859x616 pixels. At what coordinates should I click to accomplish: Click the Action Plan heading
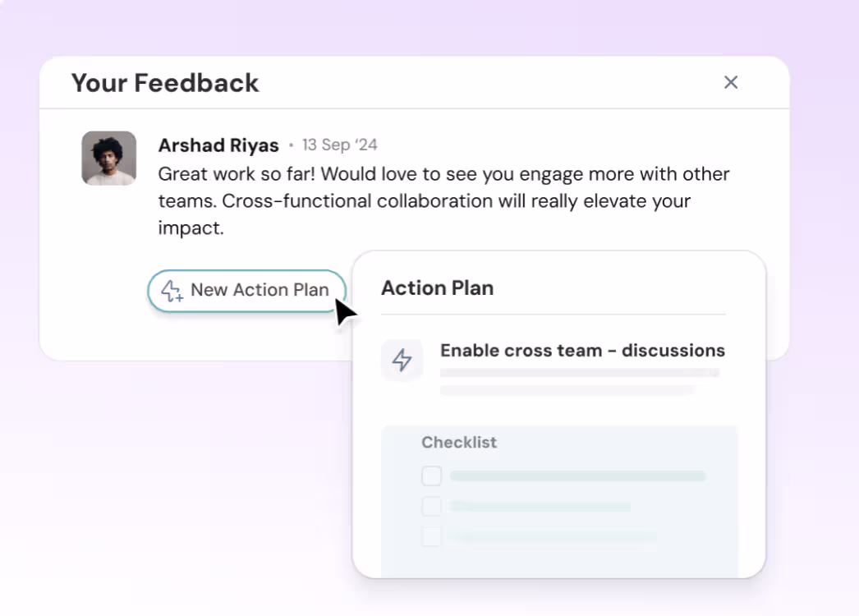pyautogui.click(x=437, y=287)
